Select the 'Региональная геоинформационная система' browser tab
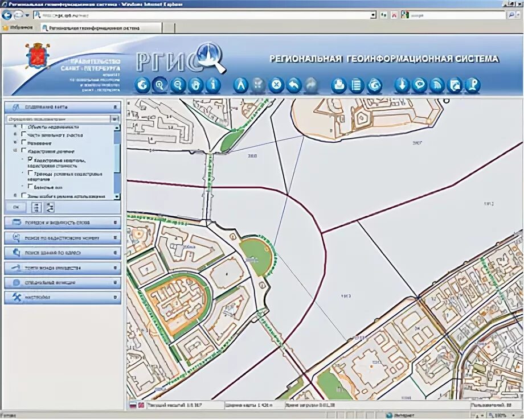524x420 pixels. tap(101, 28)
